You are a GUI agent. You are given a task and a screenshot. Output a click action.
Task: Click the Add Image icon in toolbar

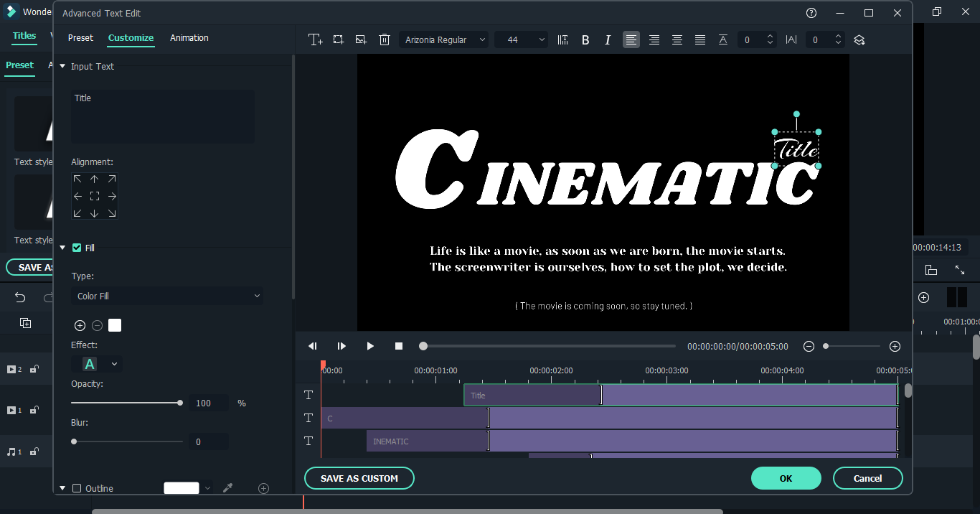tap(361, 40)
